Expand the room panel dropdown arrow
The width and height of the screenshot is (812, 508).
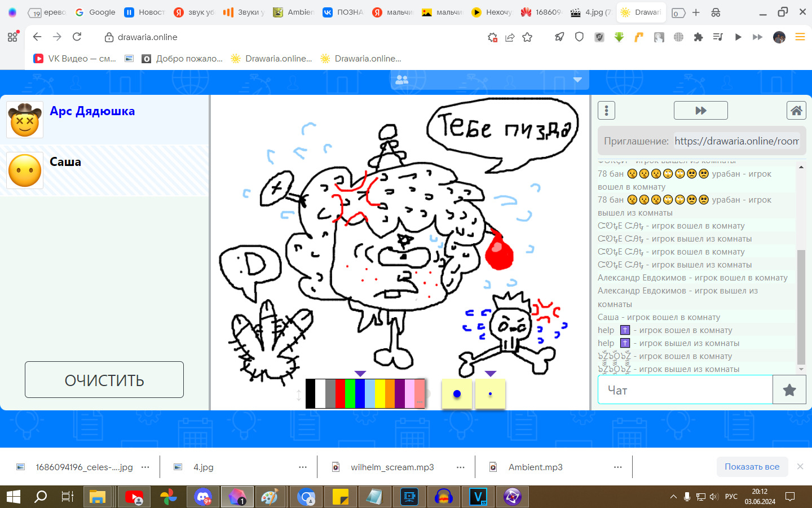click(x=577, y=80)
